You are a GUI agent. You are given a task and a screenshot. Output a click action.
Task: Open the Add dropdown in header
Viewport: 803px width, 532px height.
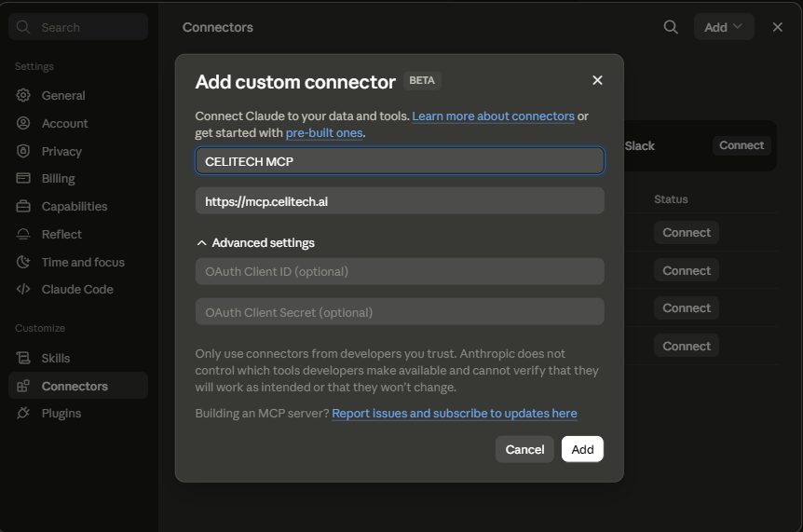(724, 27)
